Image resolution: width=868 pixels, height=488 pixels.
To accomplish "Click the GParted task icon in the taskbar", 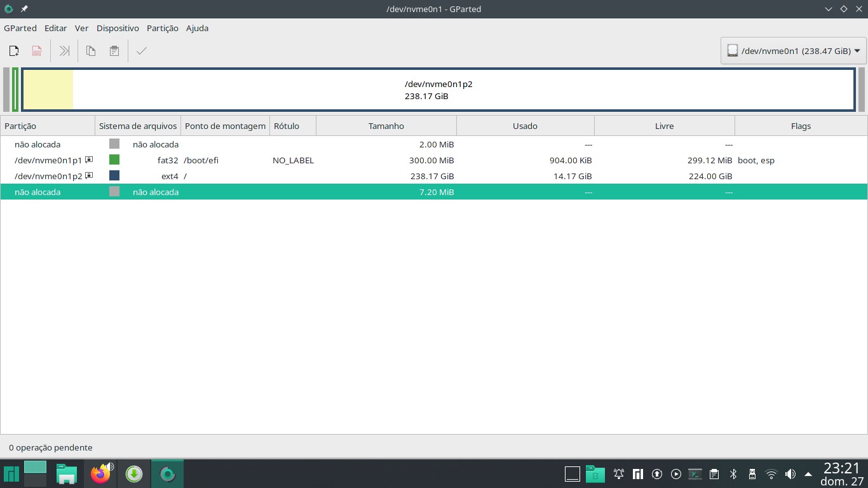I will [x=168, y=474].
